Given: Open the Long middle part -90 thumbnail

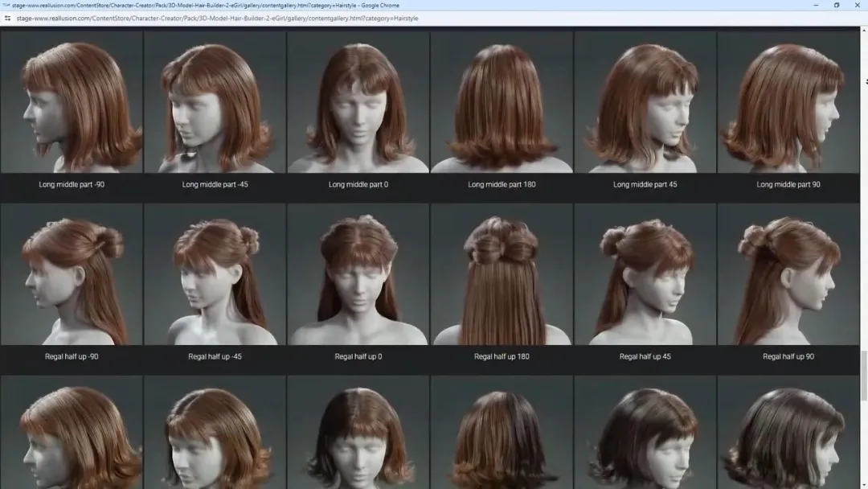Looking at the screenshot, I should pyautogui.click(x=72, y=102).
